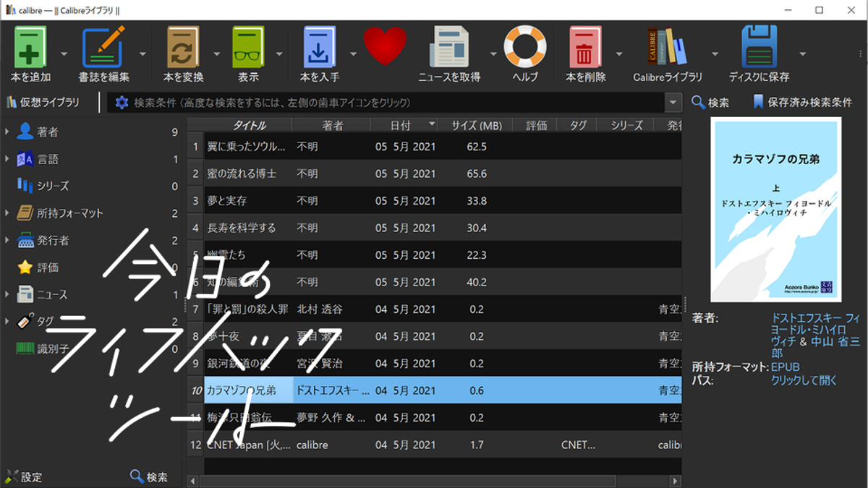
Task: Open the dropdown arrow next to 本を入手
Action: tap(353, 53)
